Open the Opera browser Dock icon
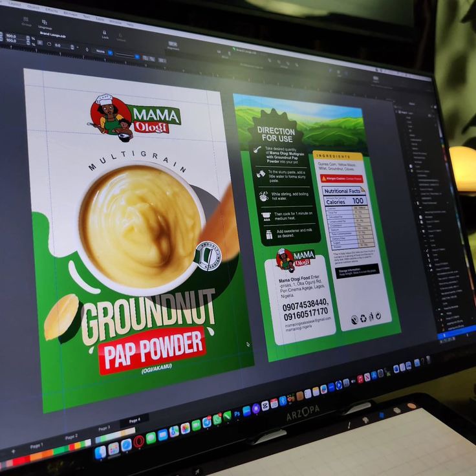The height and width of the screenshot is (476, 476). coord(138,442)
